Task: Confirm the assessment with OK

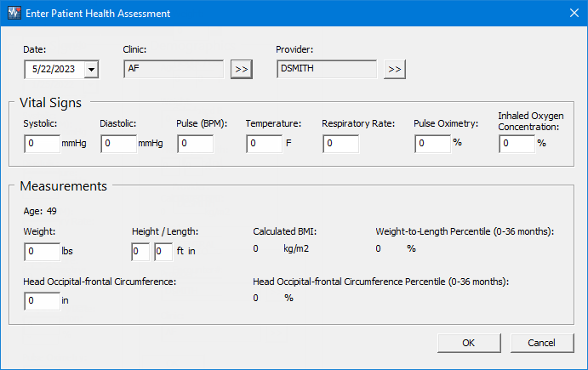Action: [469, 343]
